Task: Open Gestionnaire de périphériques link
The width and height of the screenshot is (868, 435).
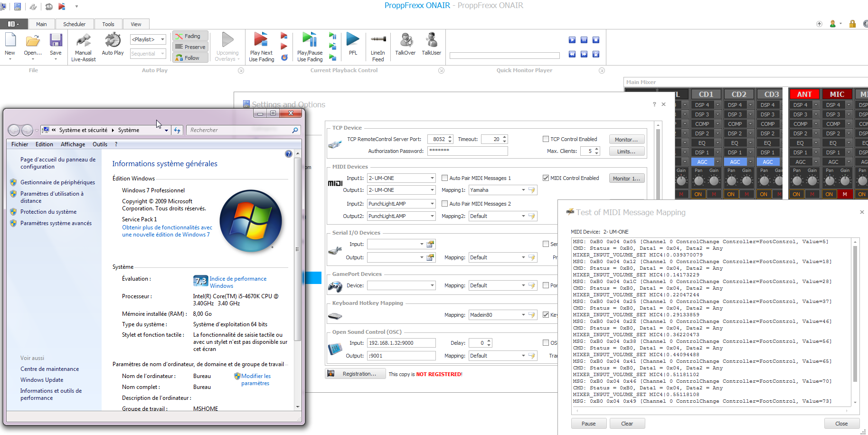Action: pos(57,182)
